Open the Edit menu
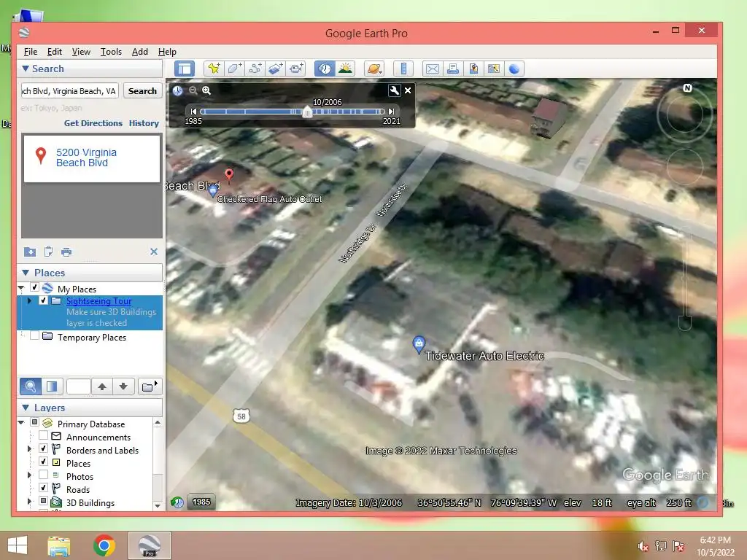Image resolution: width=747 pixels, height=560 pixels. 54,52
